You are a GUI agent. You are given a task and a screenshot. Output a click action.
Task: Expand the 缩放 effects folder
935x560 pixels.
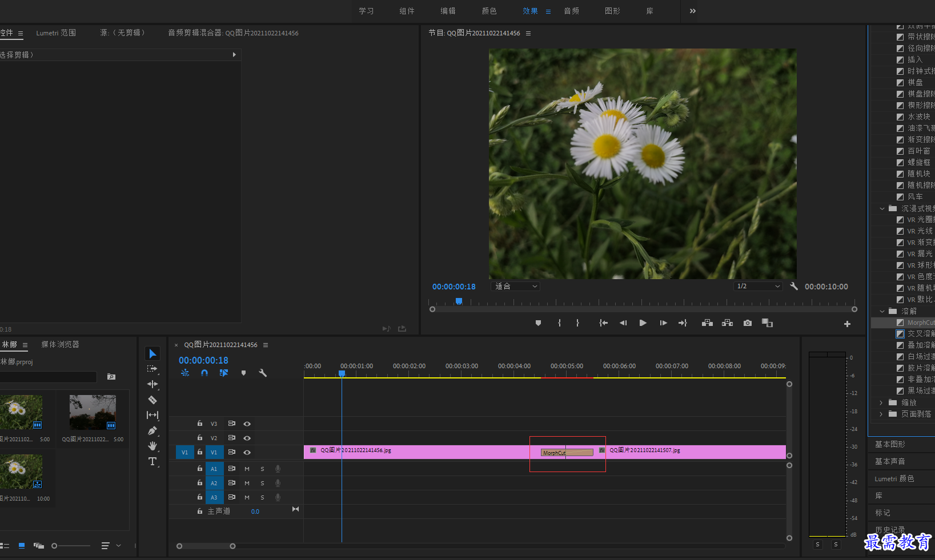(882, 402)
